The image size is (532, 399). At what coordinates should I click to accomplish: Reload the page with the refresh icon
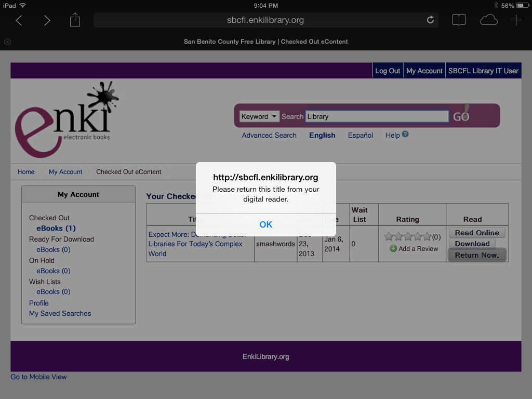click(x=430, y=20)
